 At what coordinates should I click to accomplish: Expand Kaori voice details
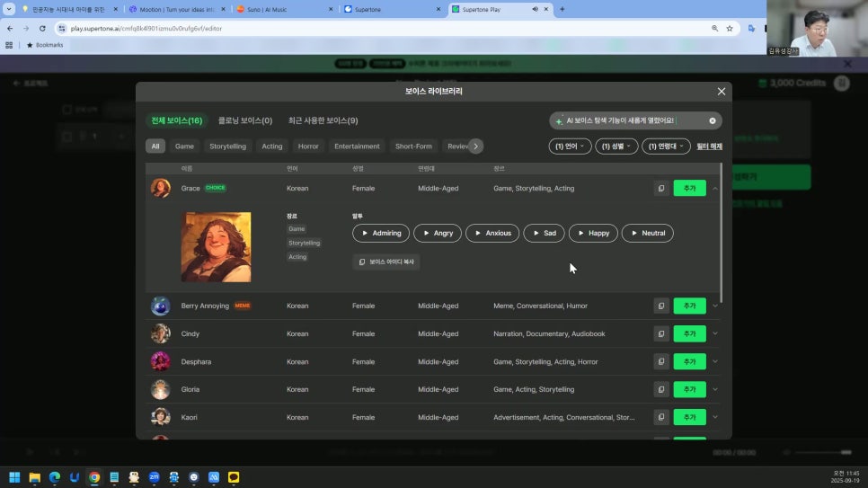click(x=715, y=417)
